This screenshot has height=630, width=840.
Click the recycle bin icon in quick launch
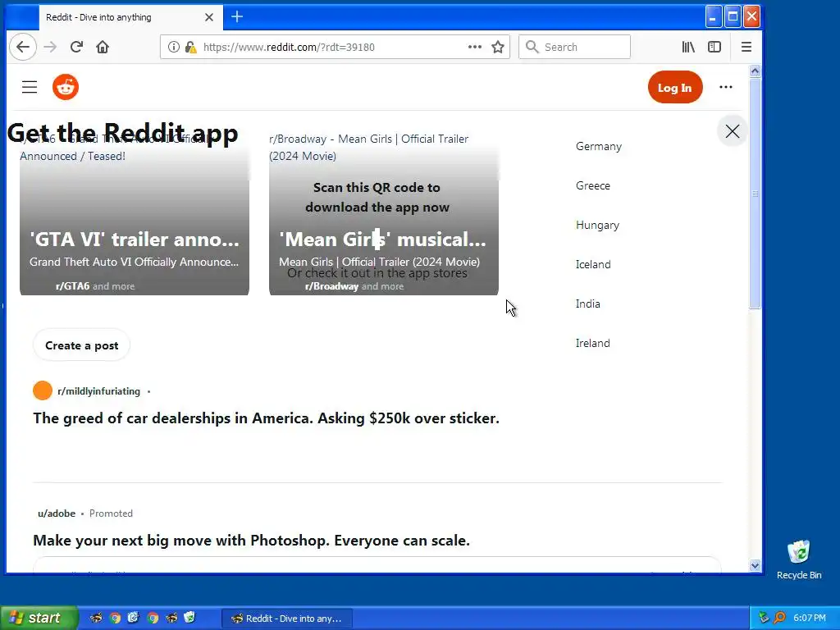(189, 618)
